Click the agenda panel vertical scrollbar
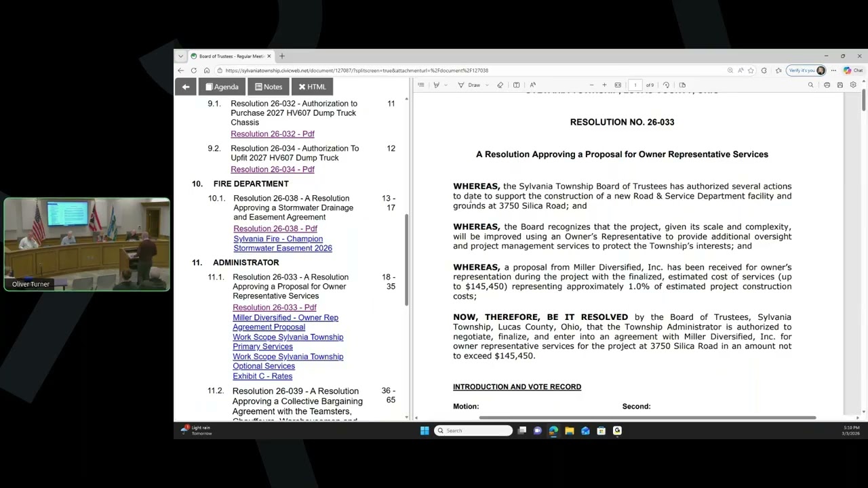The height and width of the screenshot is (488, 868). pos(407,260)
